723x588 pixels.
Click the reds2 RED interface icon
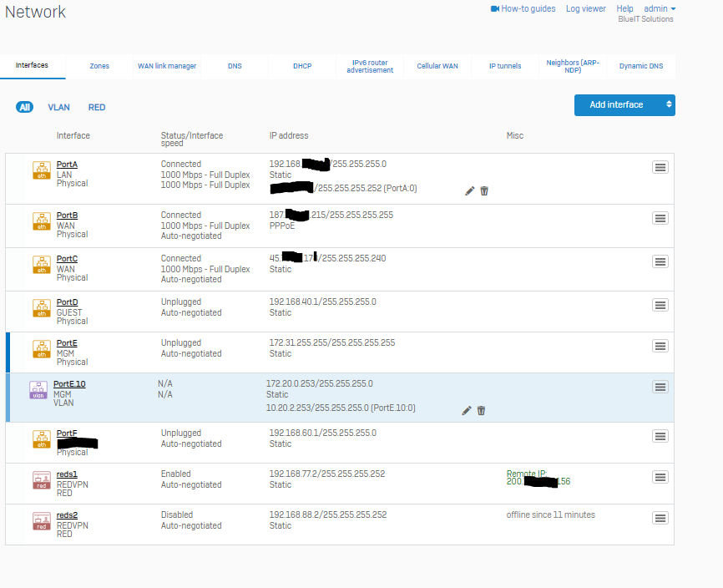tap(41, 520)
